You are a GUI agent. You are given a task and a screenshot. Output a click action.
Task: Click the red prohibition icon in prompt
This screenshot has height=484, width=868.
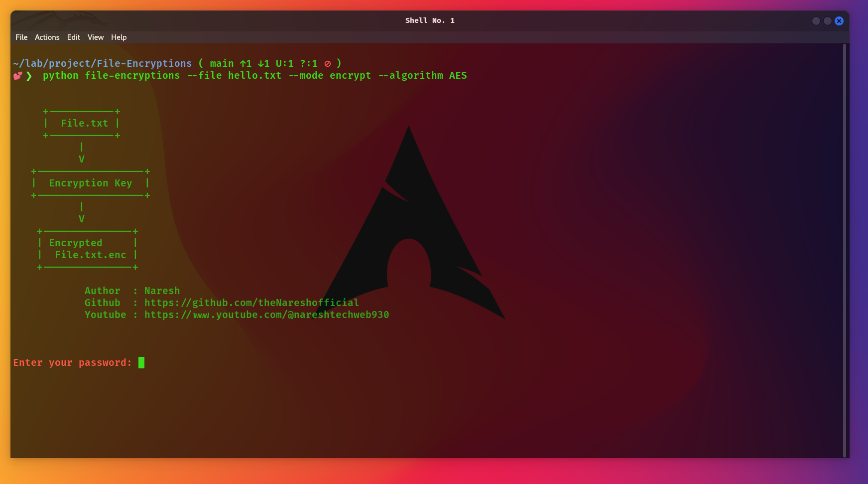[x=328, y=64]
